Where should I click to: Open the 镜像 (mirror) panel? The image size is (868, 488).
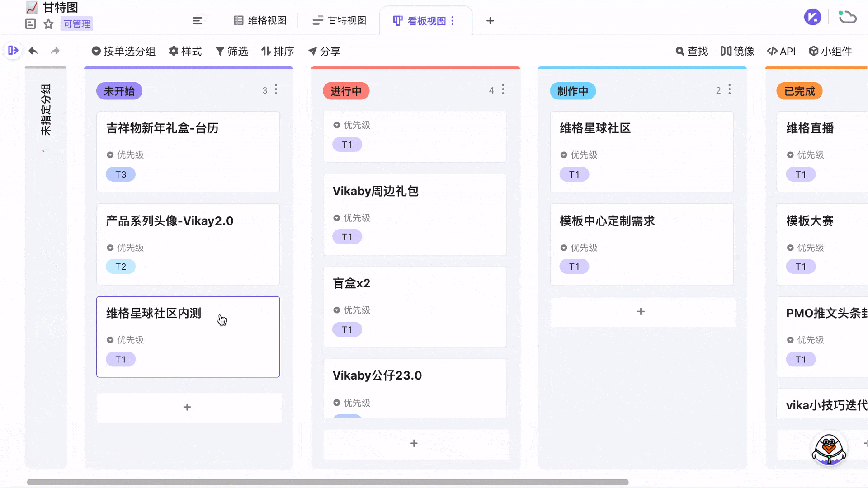coord(737,51)
